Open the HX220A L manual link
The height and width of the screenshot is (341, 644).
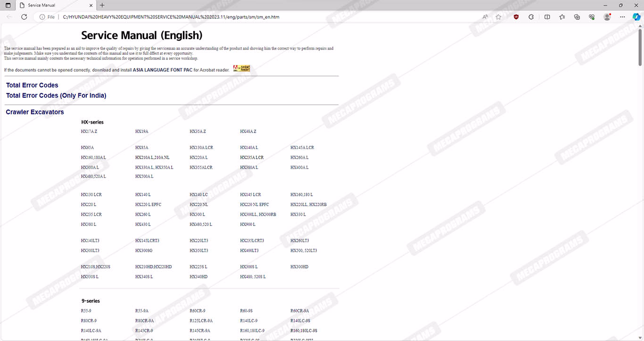pyautogui.click(x=198, y=158)
